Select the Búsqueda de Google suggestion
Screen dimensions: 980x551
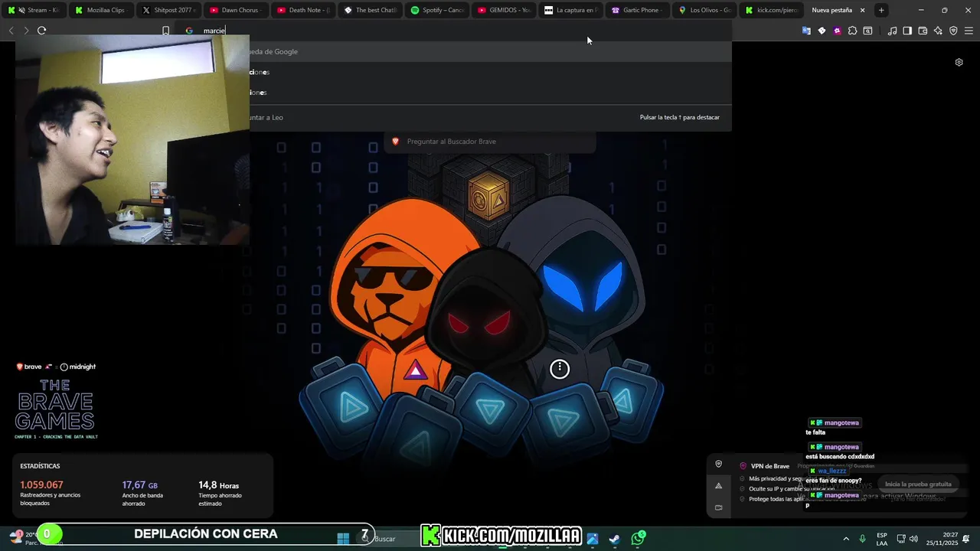491,51
